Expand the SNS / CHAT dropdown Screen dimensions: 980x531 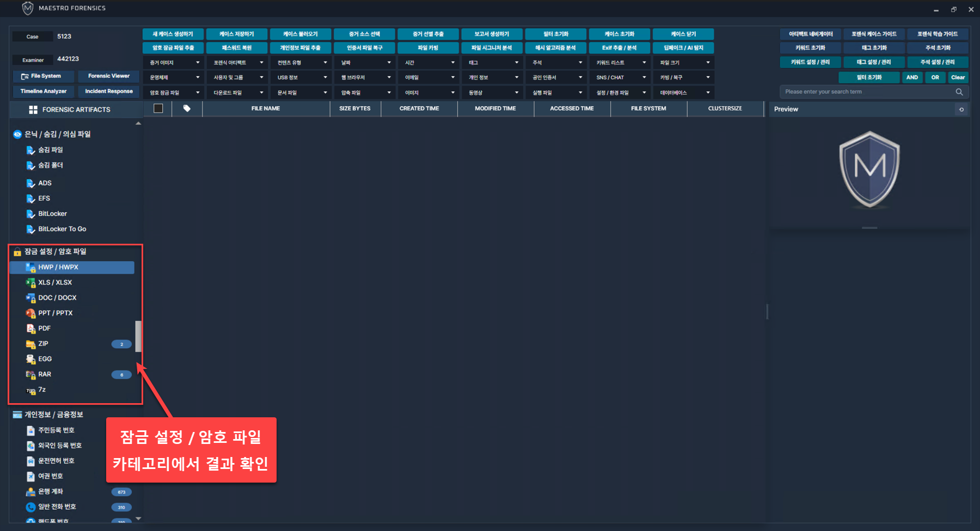(x=620, y=77)
